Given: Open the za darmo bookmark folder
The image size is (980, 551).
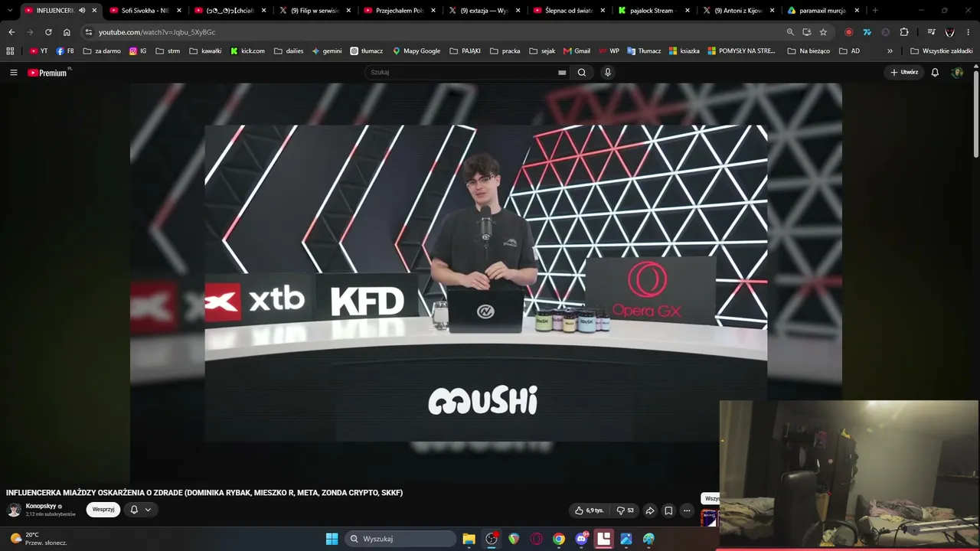Looking at the screenshot, I should pos(102,51).
